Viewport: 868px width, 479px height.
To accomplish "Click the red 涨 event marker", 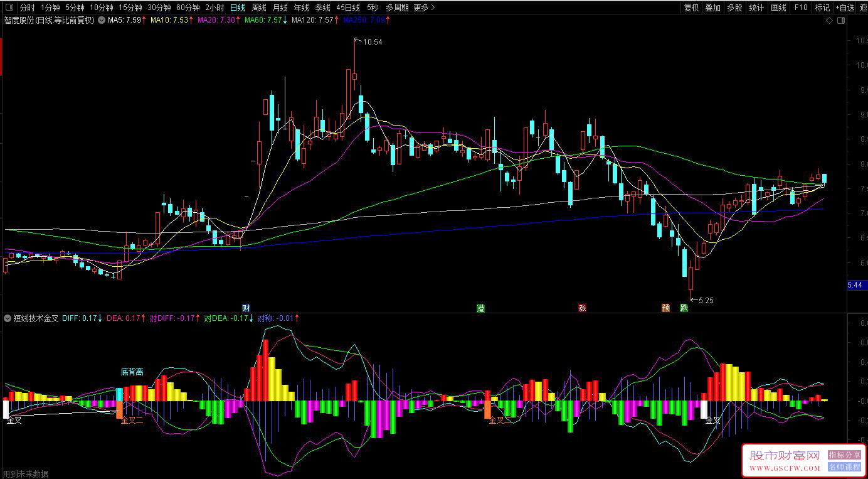I will (x=582, y=308).
